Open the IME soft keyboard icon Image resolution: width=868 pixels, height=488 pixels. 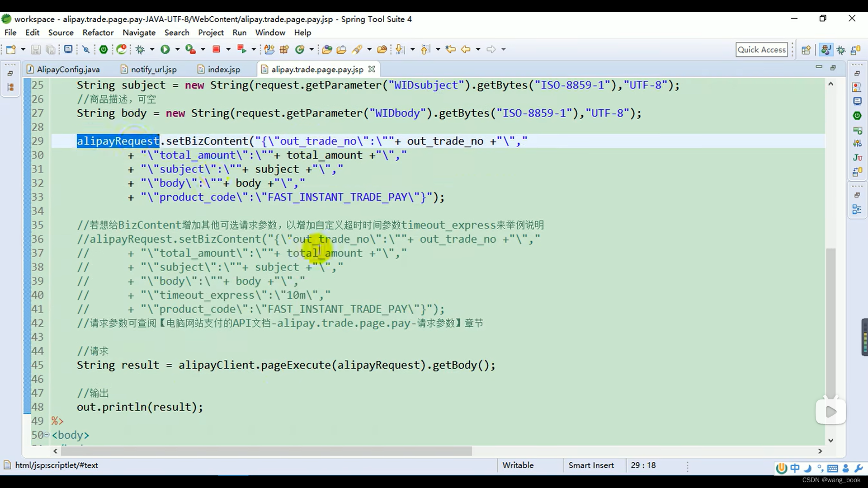coord(833,469)
